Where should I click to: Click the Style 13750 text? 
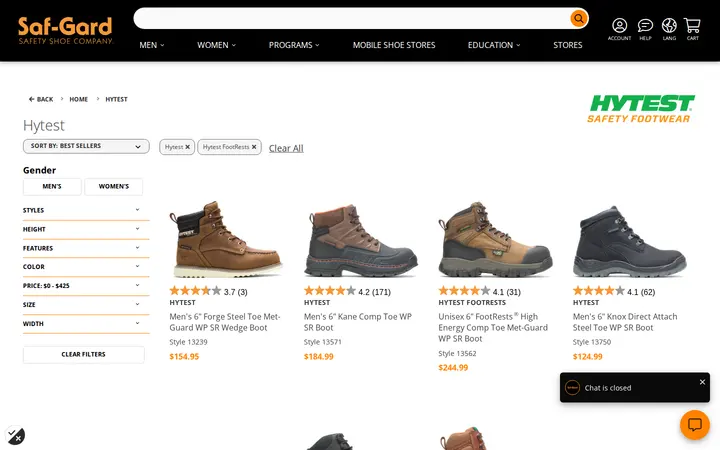pyautogui.click(x=592, y=342)
